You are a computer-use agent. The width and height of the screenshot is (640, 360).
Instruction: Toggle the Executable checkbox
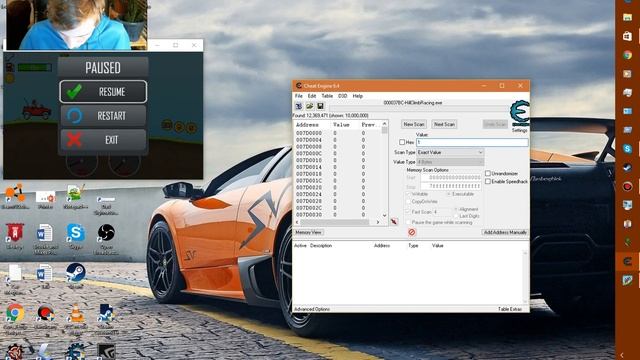point(449,194)
